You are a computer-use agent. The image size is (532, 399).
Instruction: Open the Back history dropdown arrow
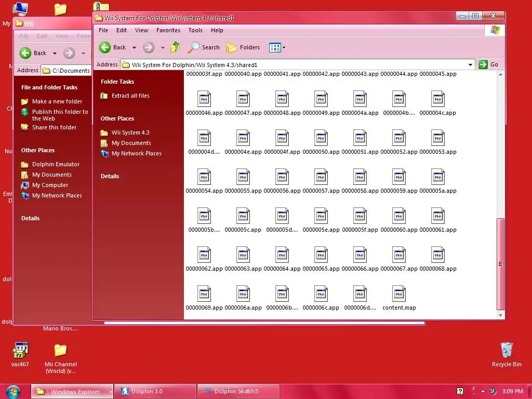coord(135,47)
